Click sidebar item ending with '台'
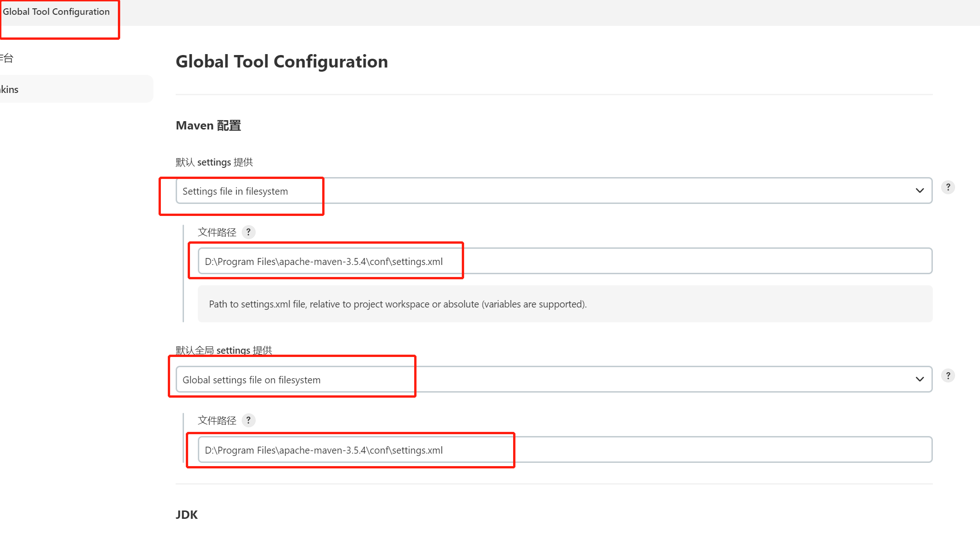The height and width of the screenshot is (535, 980). [x=7, y=58]
